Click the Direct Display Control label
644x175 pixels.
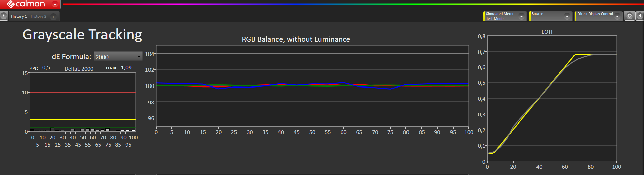point(595,14)
